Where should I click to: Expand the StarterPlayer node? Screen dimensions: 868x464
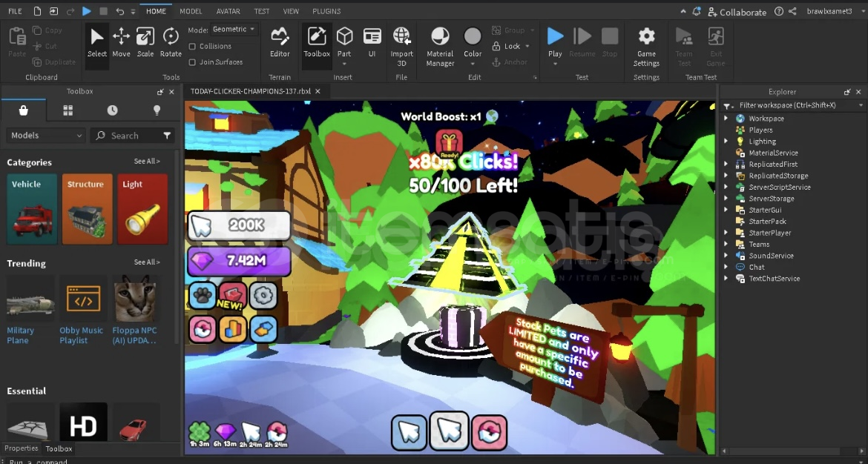(x=726, y=233)
